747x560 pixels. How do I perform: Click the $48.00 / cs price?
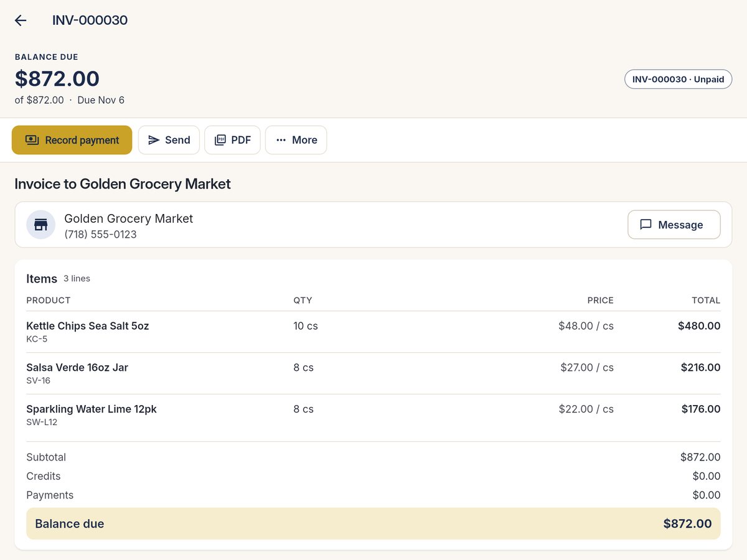tap(586, 325)
